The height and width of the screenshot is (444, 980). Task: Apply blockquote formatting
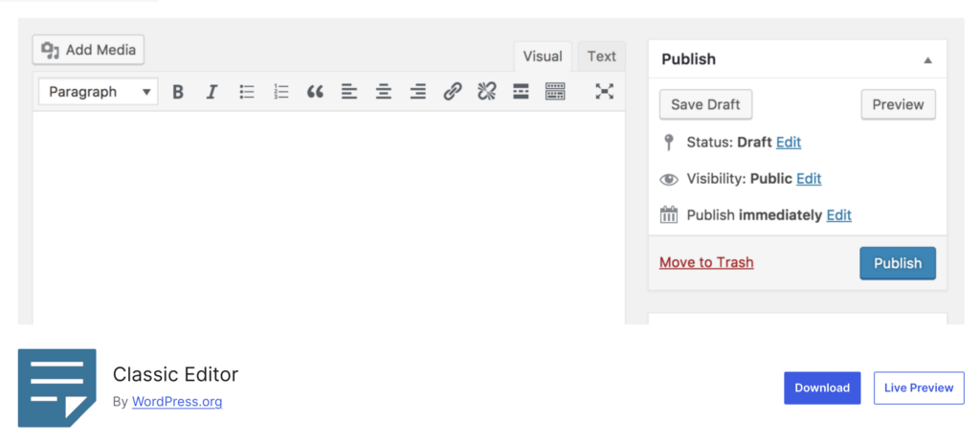pos(315,92)
